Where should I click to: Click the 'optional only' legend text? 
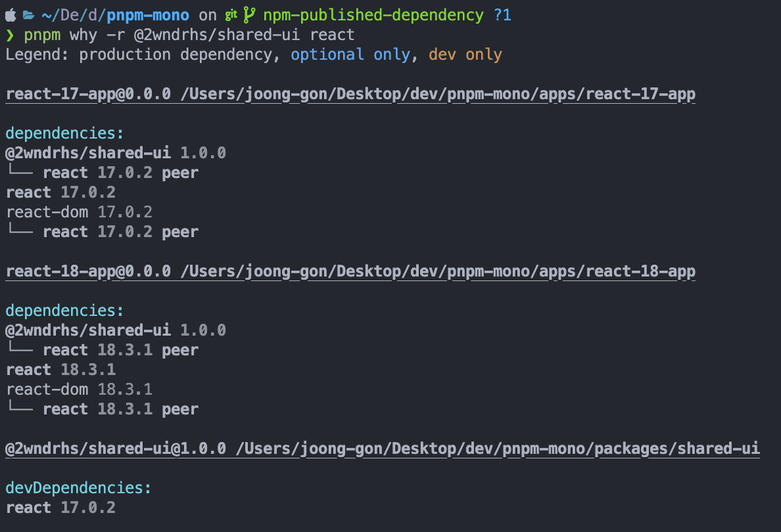(x=350, y=55)
